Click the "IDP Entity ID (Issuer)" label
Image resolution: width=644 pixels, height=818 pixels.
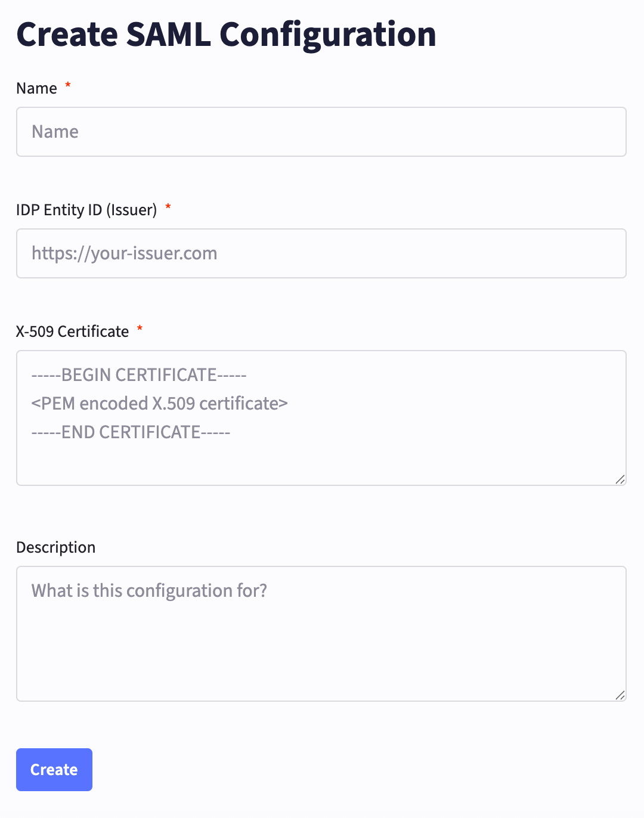click(x=86, y=210)
